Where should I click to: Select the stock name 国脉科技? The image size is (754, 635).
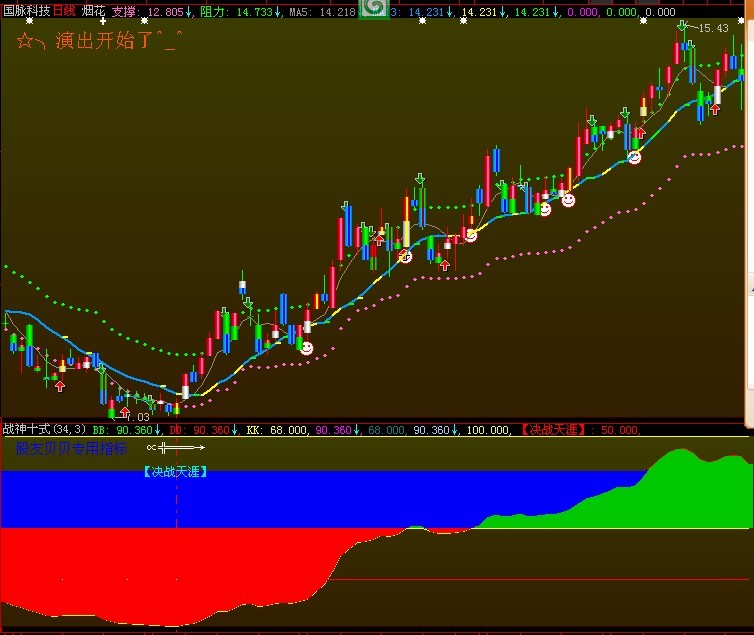[x=27, y=11]
